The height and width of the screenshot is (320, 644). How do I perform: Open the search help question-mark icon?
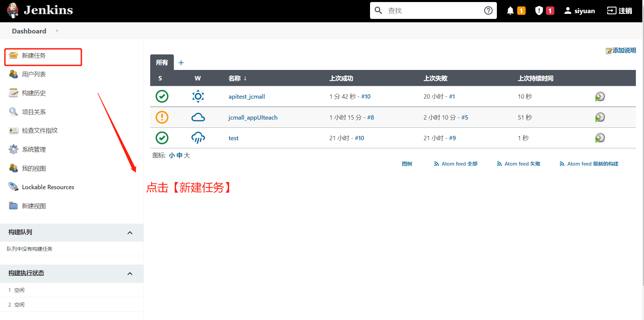click(x=488, y=10)
